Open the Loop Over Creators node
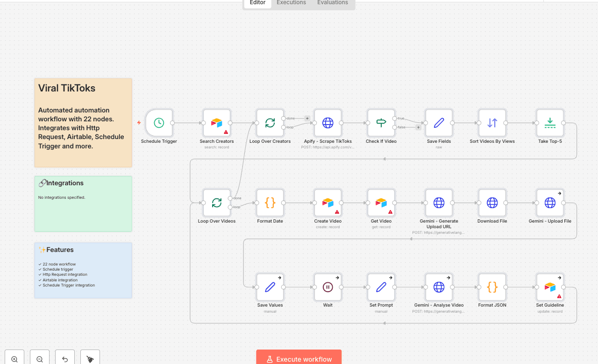Screen dimensions: 598x364 (x=270, y=123)
